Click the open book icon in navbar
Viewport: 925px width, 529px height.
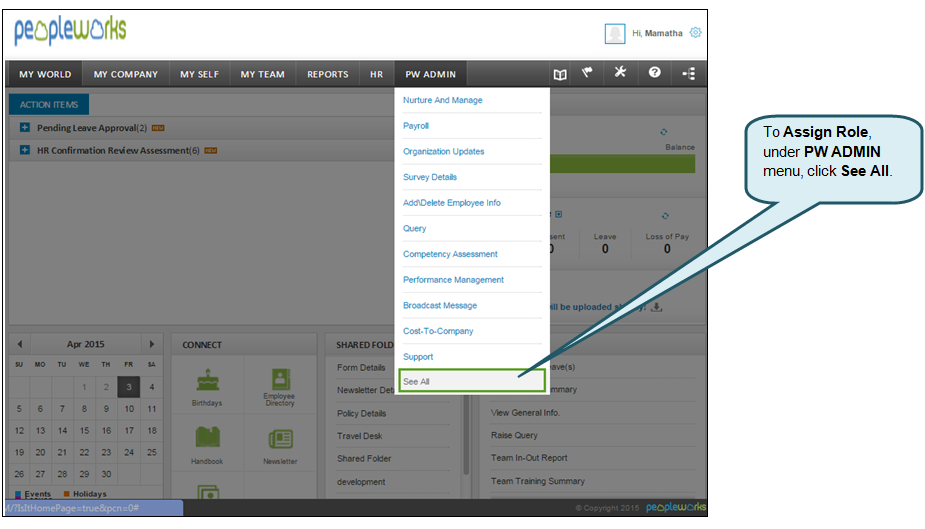coord(560,74)
